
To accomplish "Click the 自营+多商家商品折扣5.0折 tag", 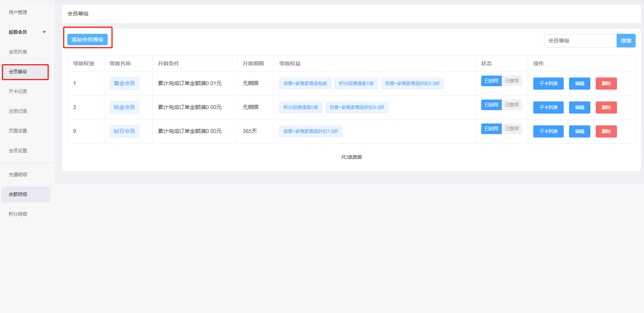I will [x=412, y=84].
